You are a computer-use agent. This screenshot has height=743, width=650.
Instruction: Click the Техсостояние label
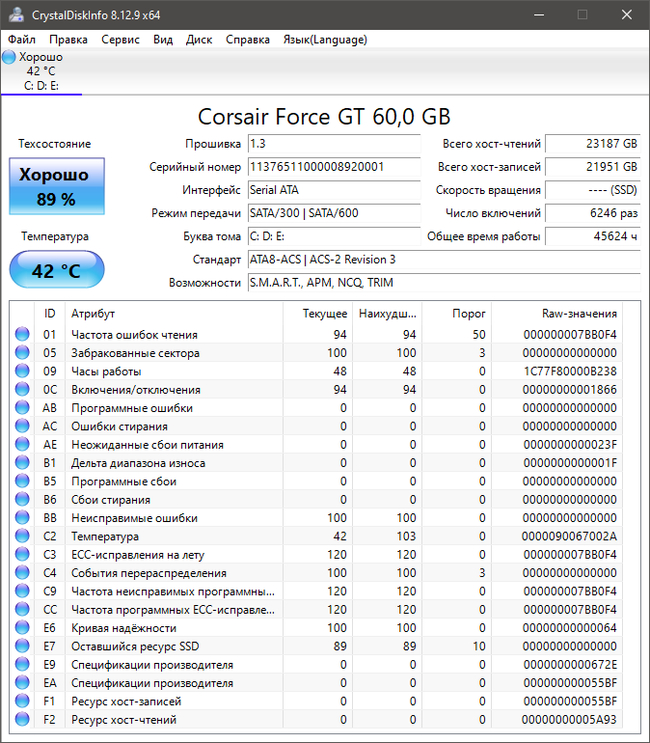[x=54, y=144]
